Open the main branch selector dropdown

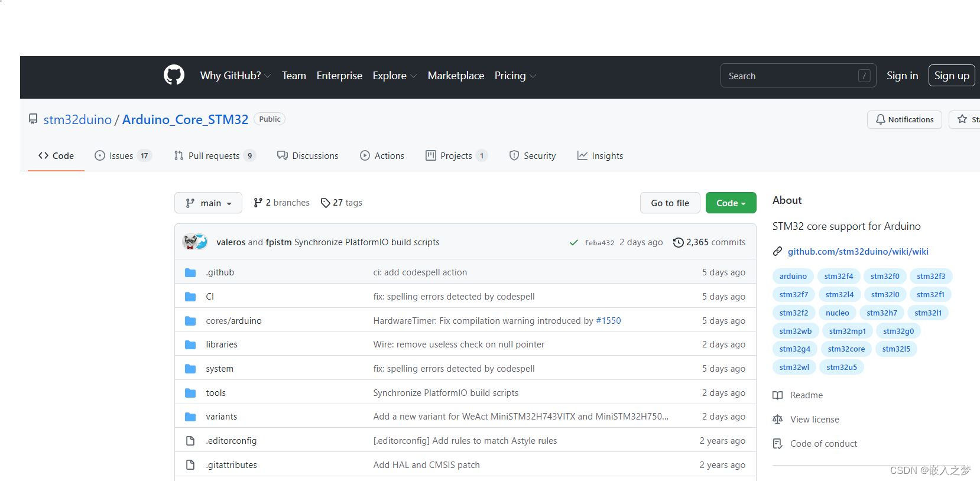tap(208, 203)
